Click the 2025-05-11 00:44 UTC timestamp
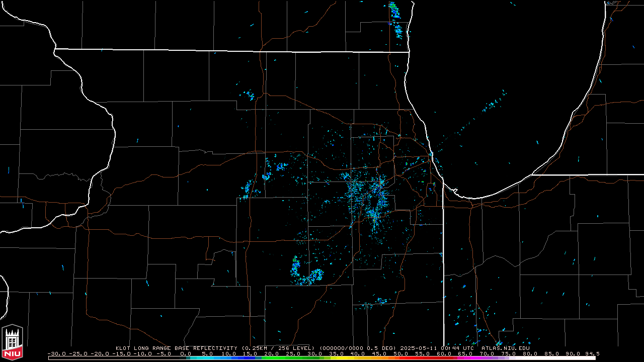Image resolution: width=644 pixels, height=362 pixels. click(x=438, y=348)
